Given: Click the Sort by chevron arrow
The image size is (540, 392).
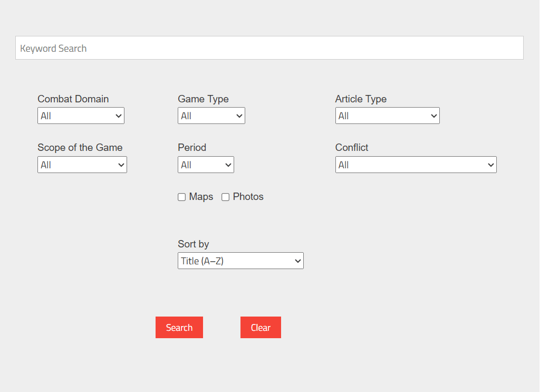Looking at the screenshot, I should (x=298, y=261).
